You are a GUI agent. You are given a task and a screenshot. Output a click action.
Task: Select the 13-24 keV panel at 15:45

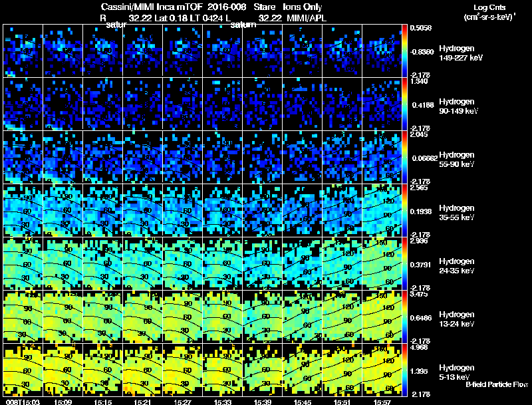pos(303,317)
